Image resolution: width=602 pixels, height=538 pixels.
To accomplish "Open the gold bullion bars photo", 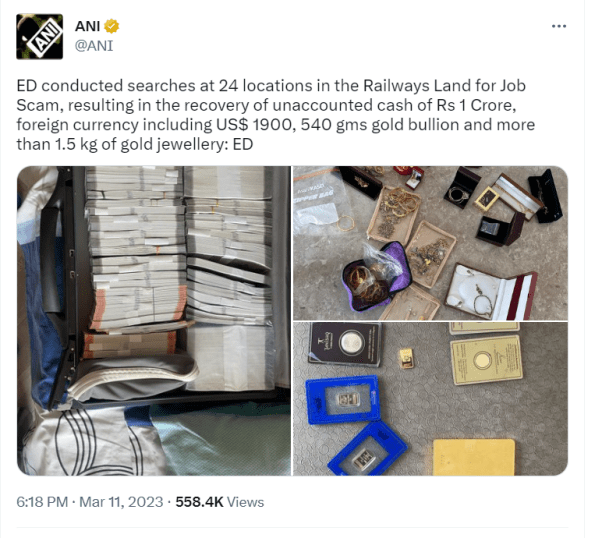I will [430, 399].
